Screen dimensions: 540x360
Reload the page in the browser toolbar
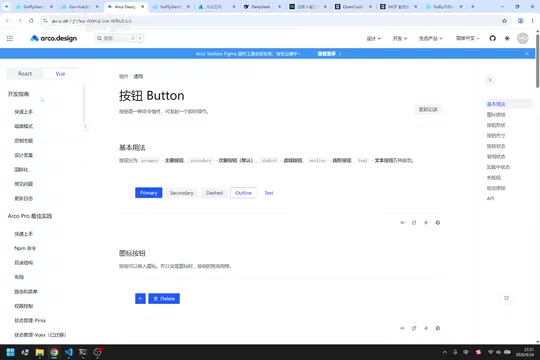31,21
